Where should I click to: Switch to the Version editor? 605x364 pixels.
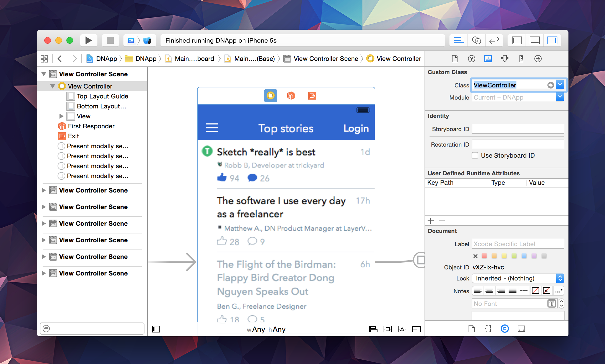click(x=494, y=40)
